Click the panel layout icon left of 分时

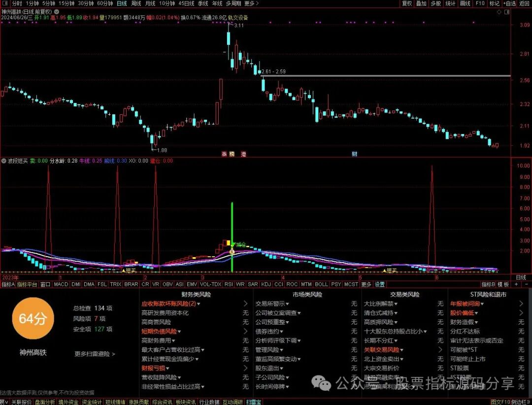pyautogui.click(x=5, y=3)
